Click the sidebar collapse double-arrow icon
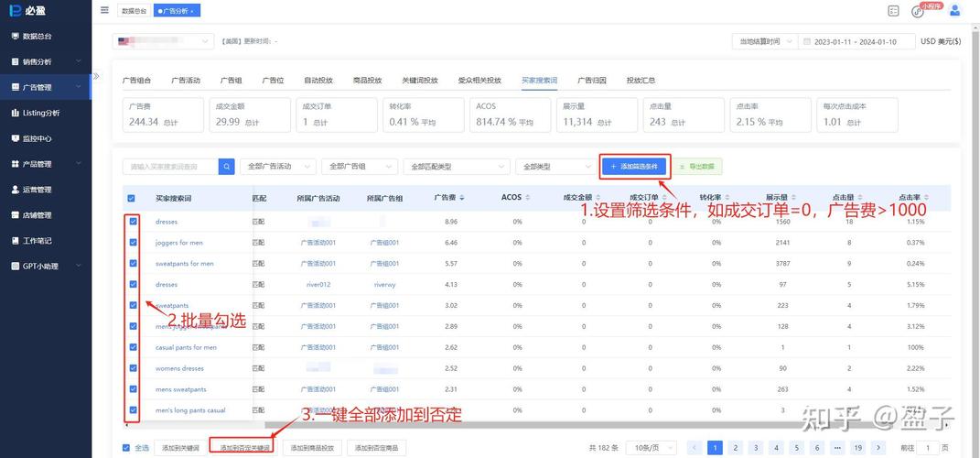The height and width of the screenshot is (458, 980). point(96,77)
